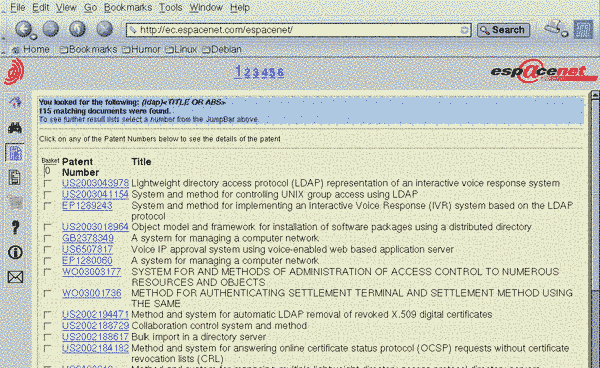The height and width of the screenshot is (368, 600).
Task: Open patent link US2003043978
Action: [x=95, y=183]
